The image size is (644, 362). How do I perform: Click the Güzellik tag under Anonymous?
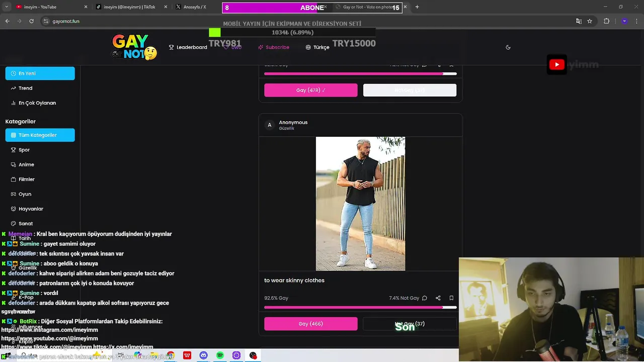click(287, 129)
